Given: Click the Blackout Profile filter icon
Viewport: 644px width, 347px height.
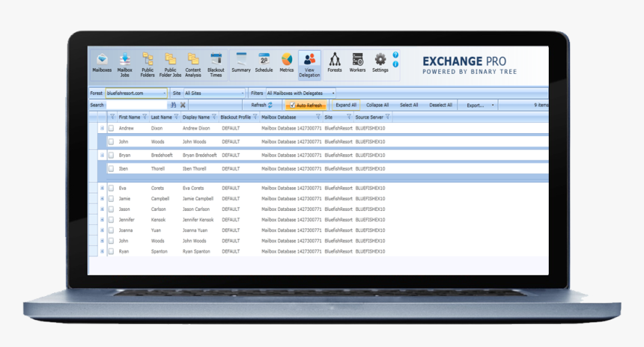Looking at the screenshot, I should pos(255,117).
